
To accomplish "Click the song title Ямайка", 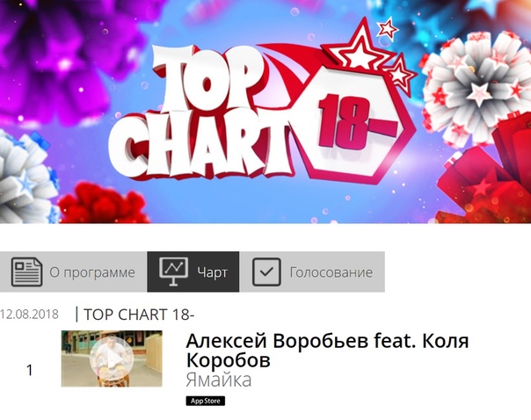I will (219, 380).
